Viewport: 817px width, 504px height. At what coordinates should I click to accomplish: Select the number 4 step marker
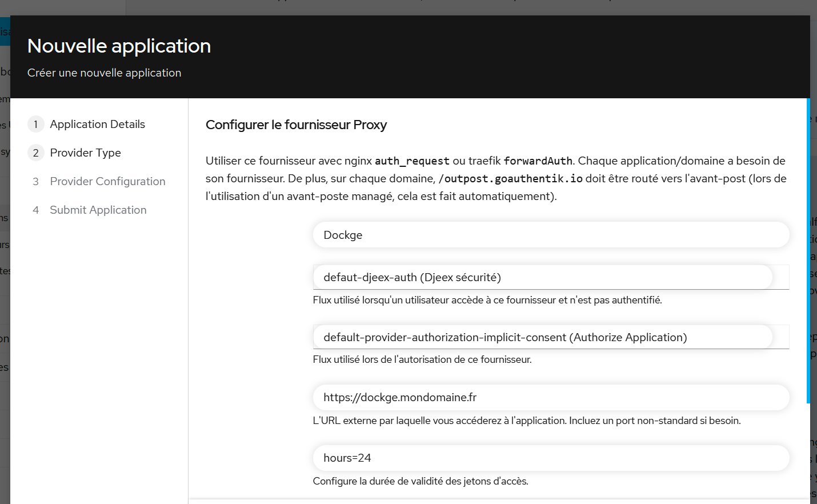coord(36,210)
